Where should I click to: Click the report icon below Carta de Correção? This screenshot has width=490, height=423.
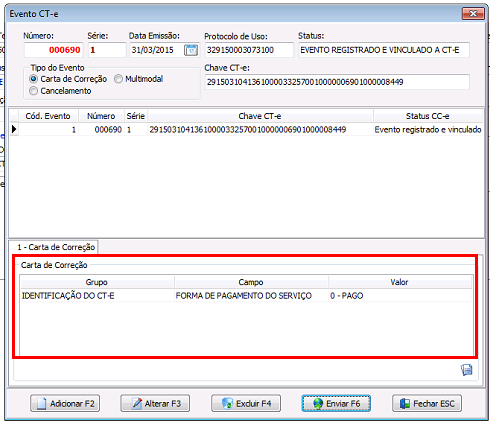[467, 369]
